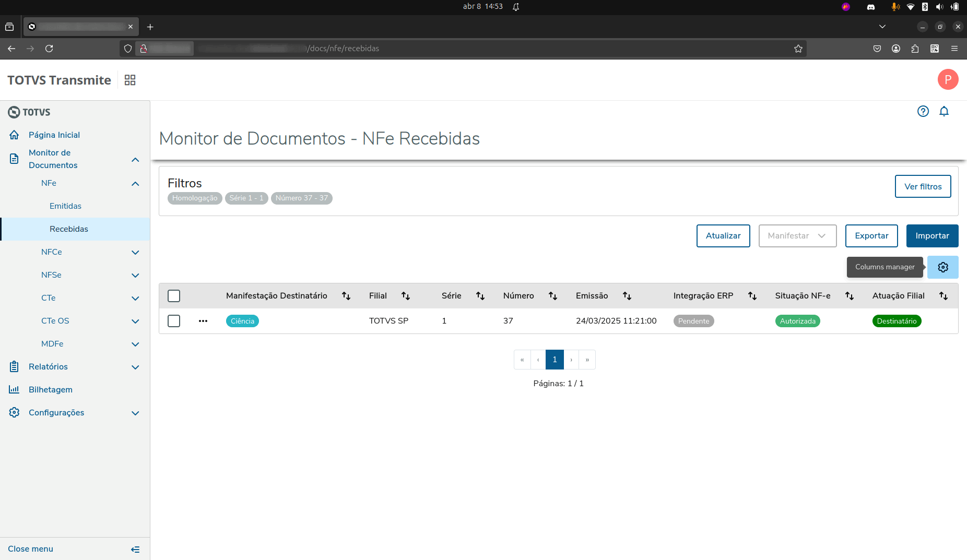Open the system volume indicator

click(x=940, y=7)
